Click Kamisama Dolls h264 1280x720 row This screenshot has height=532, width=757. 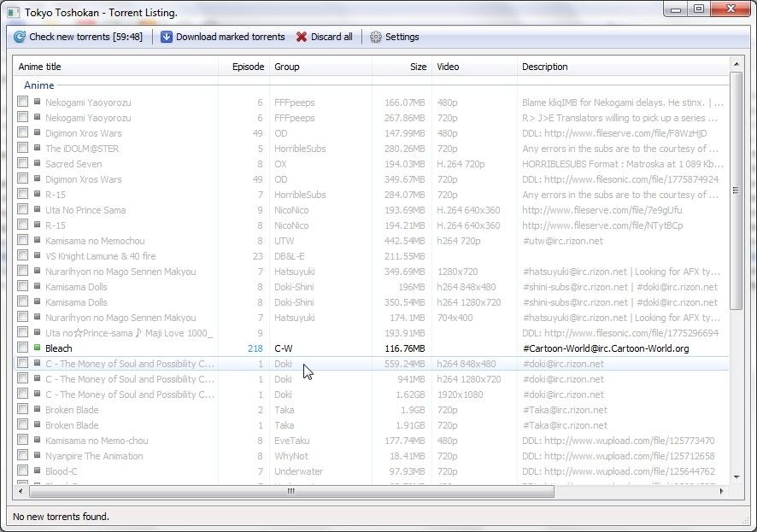(371, 302)
